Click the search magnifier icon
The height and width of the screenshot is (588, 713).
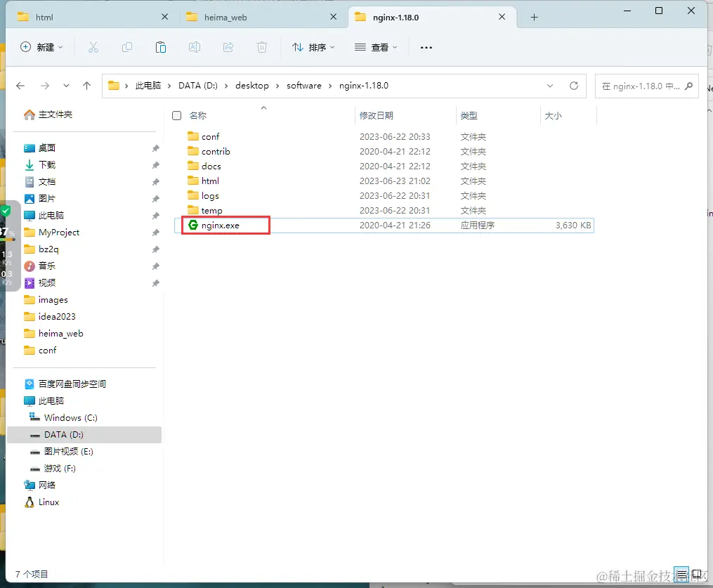[x=689, y=86]
